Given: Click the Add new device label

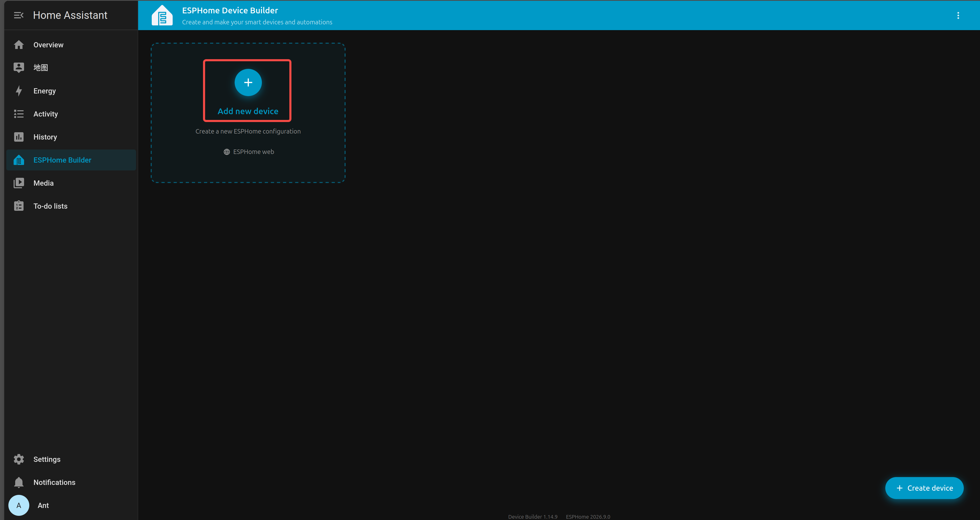Looking at the screenshot, I should [x=248, y=111].
